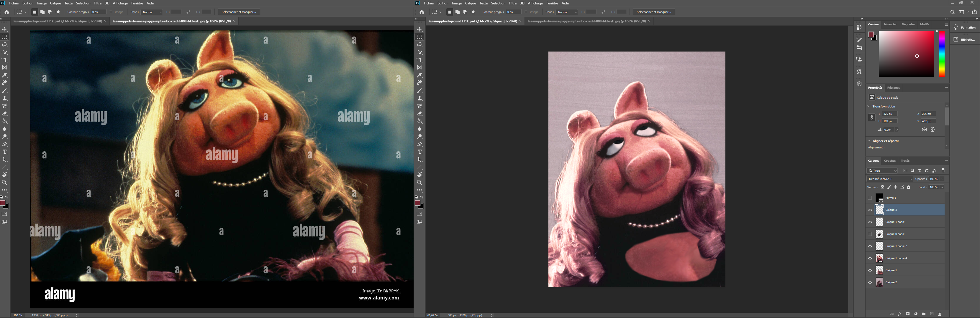Hide the Calque 1 copie 4 layer

870,258
